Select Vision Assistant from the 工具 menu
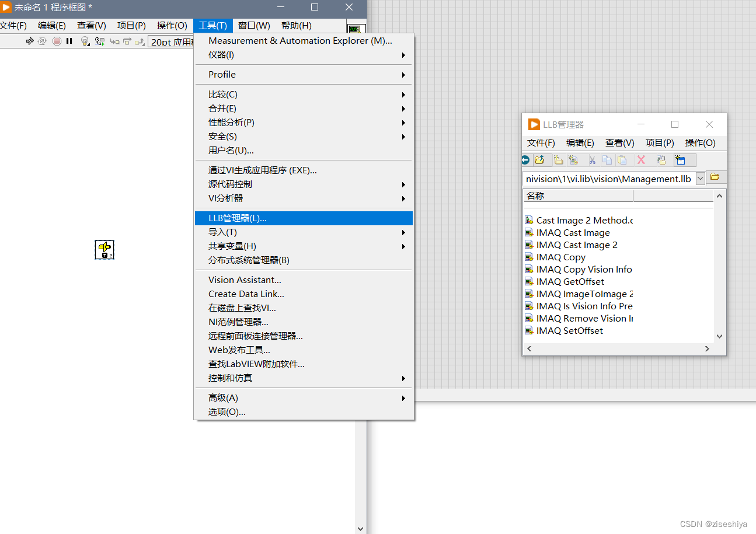The width and height of the screenshot is (756, 534). [x=245, y=280]
